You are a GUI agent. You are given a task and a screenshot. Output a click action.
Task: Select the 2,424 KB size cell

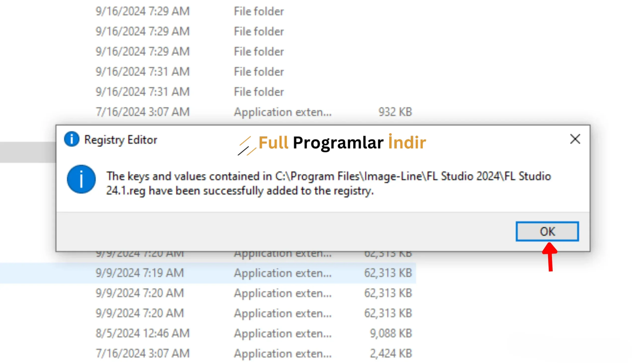[391, 354]
